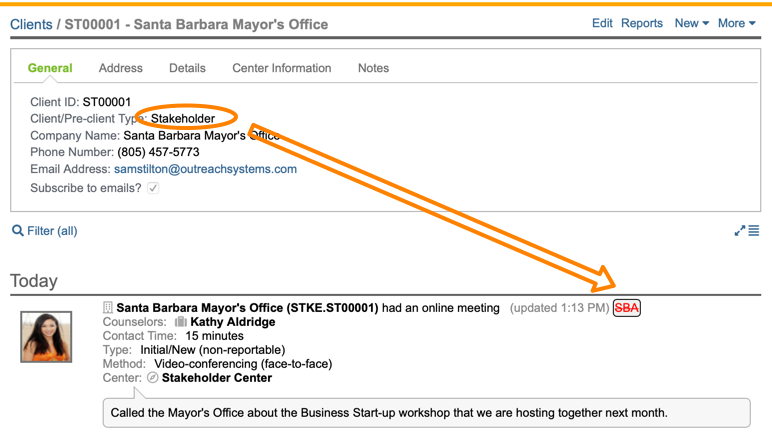
Task: Go to the Details tab
Action: click(187, 68)
